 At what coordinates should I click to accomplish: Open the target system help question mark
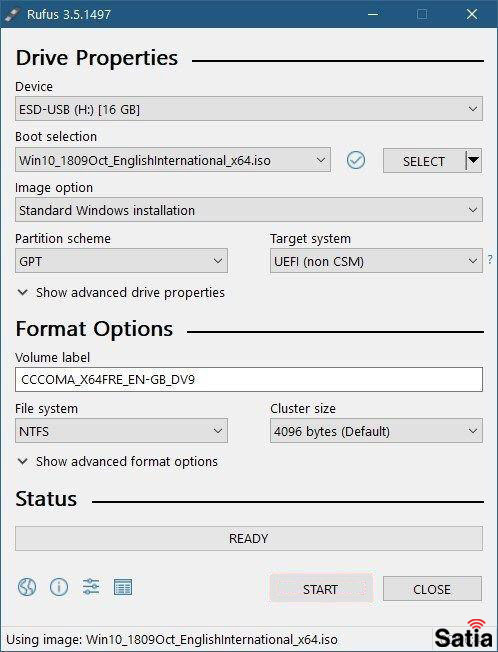pyautogui.click(x=490, y=259)
